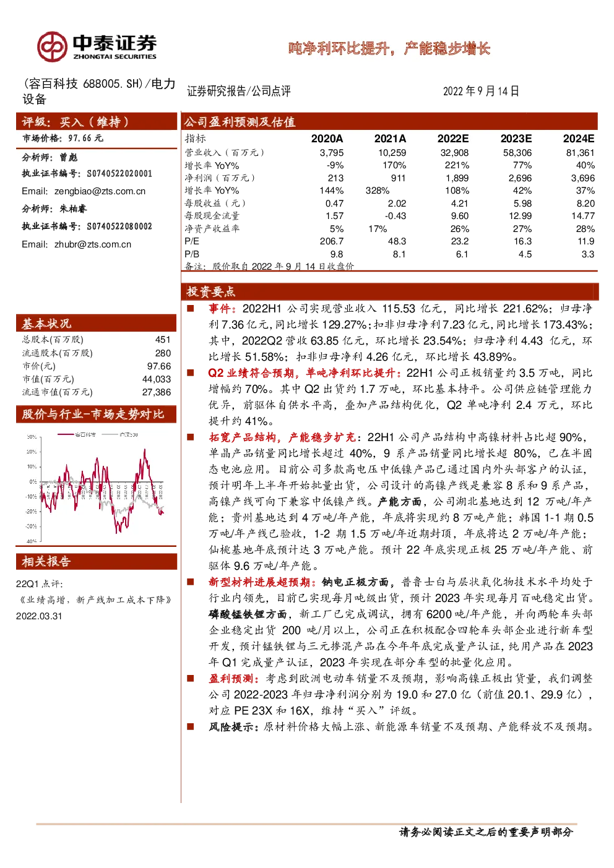Open related report 《业绩高增，新产线加工成本下降》
This screenshot has width=614, height=868.
tap(94, 599)
